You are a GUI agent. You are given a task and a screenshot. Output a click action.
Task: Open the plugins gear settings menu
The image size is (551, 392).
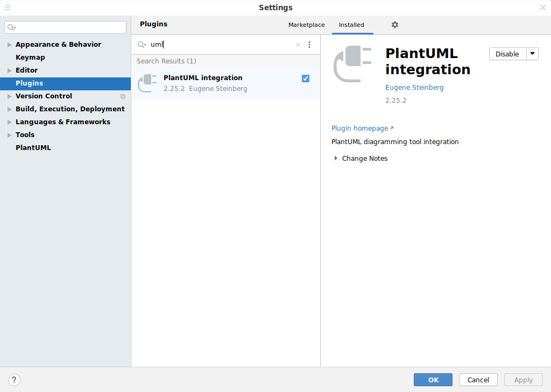(x=395, y=25)
